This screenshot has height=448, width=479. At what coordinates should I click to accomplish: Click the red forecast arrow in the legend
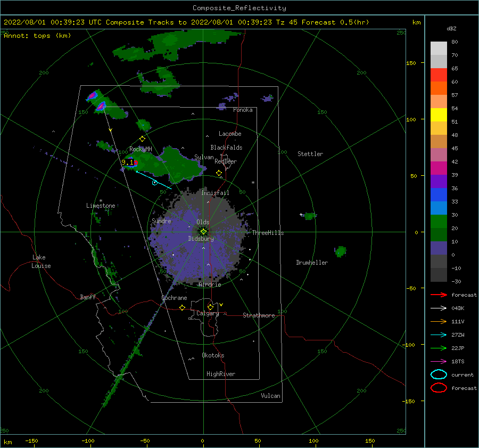(439, 295)
